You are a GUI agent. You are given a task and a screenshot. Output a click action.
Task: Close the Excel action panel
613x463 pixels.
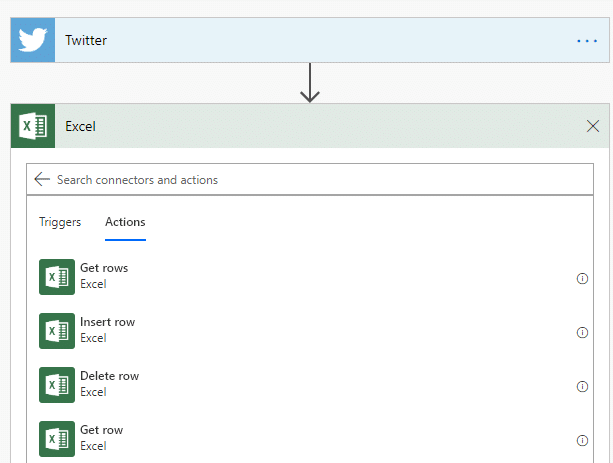[x=593, y=126]
